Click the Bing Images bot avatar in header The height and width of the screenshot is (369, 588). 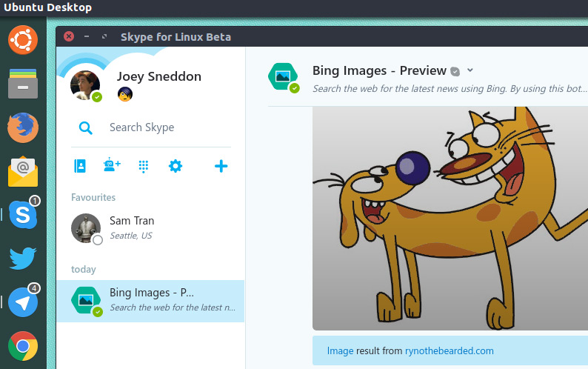(283, 76)
